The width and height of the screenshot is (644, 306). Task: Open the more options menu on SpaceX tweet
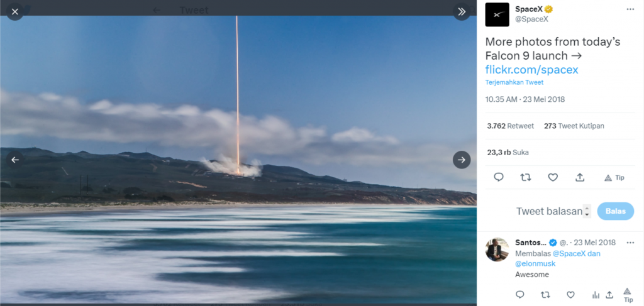(630, 9)
